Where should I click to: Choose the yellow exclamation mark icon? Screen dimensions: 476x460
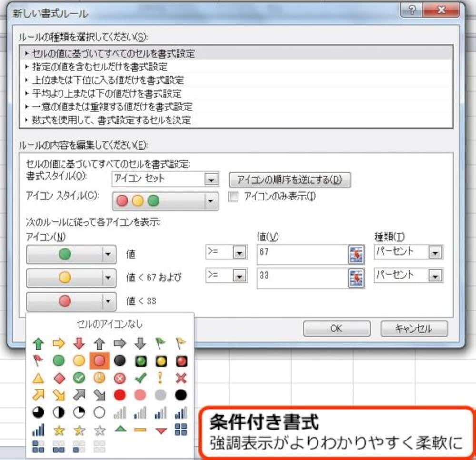[x=160, y=378]
